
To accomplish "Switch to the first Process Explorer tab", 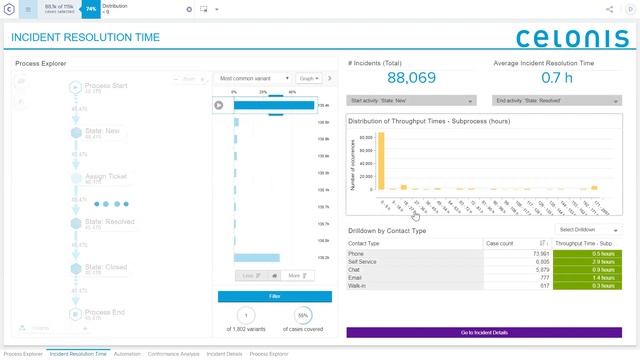I will pyautogui.click(x=23, y=354).
